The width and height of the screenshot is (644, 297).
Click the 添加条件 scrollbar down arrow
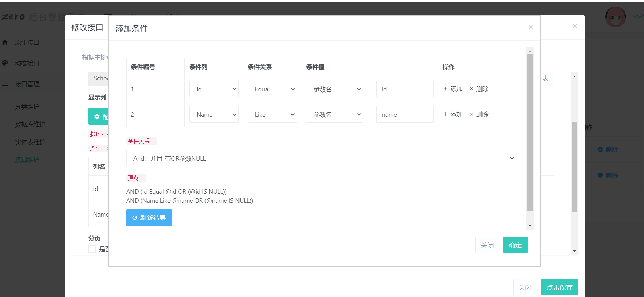click(x=530, y=226)
